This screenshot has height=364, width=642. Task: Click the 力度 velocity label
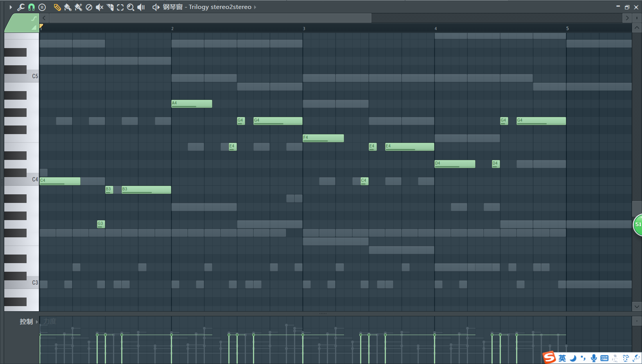coord(50,321)
